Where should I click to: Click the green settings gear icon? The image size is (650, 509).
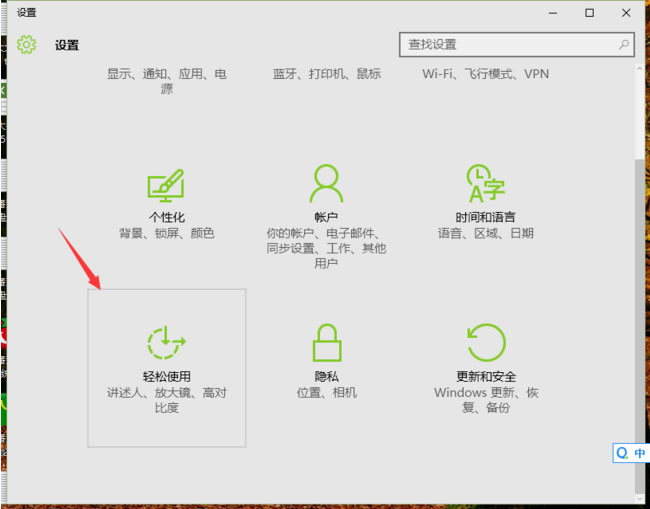(x=27, y=44)
